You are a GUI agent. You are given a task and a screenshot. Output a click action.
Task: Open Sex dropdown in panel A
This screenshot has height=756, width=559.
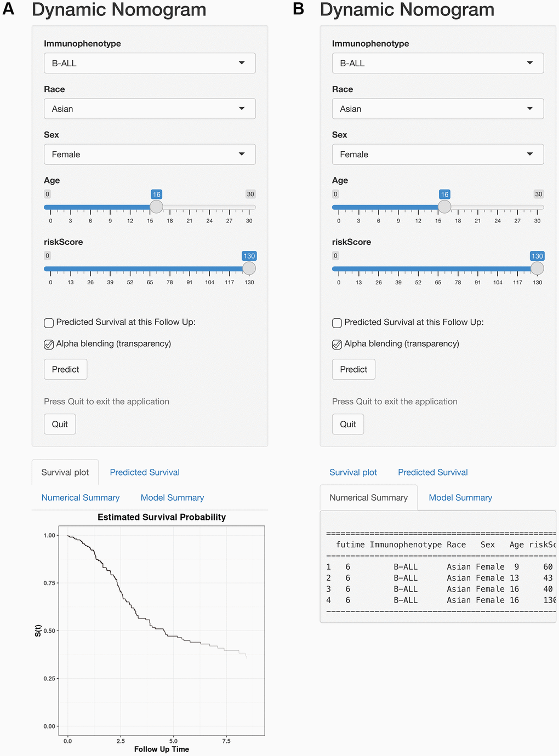pos(150,154)
